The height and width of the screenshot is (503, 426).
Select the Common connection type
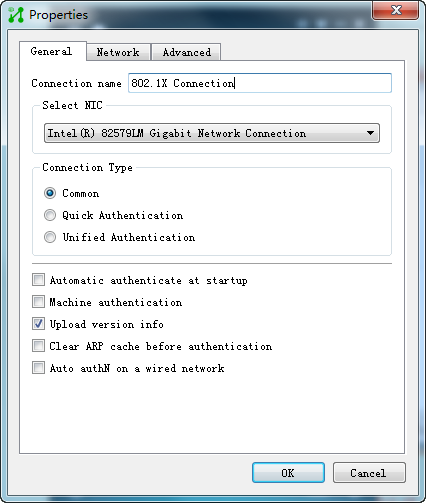coord(50,193)
